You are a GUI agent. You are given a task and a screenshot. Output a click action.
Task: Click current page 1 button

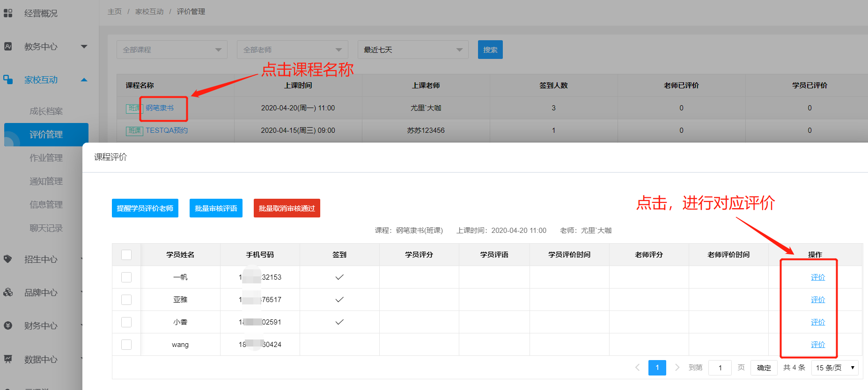(x=657, y=368)
